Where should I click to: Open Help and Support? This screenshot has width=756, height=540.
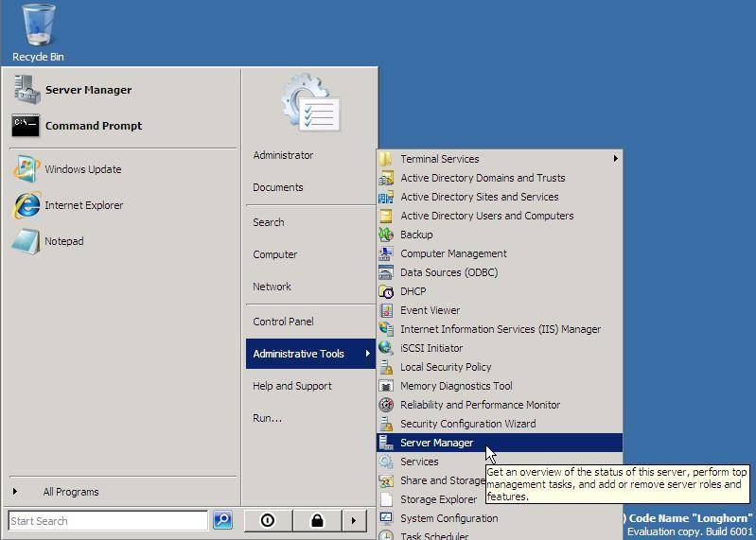(292, 386)
